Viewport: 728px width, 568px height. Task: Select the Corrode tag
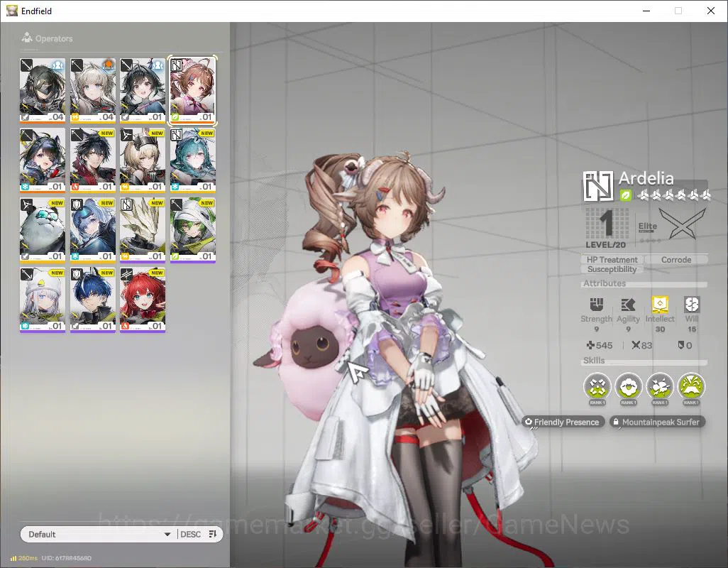pyautogui.click(x=676, y=260)
